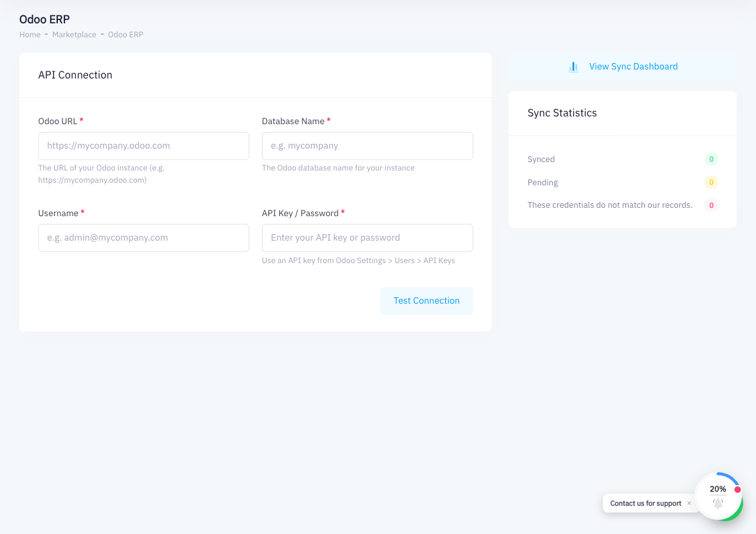Click the red credentials mismatch count badge
The image size is (756, 534).
pos(711,205)
